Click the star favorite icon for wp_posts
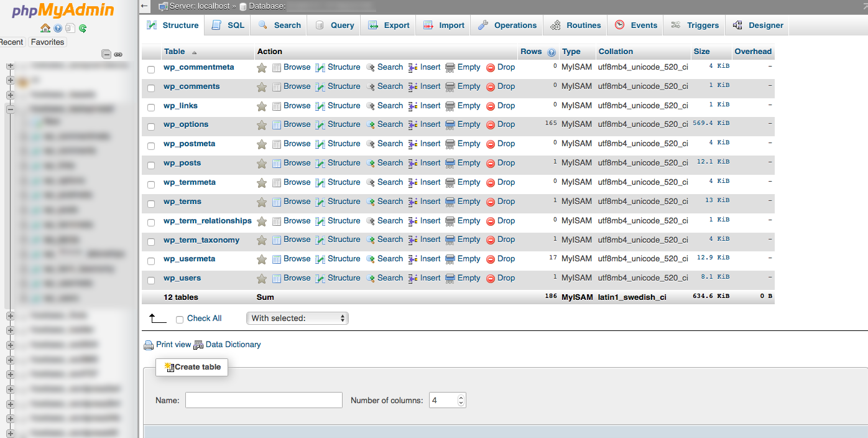Viewport: 868px width, 438px height. tap(262, 164)
